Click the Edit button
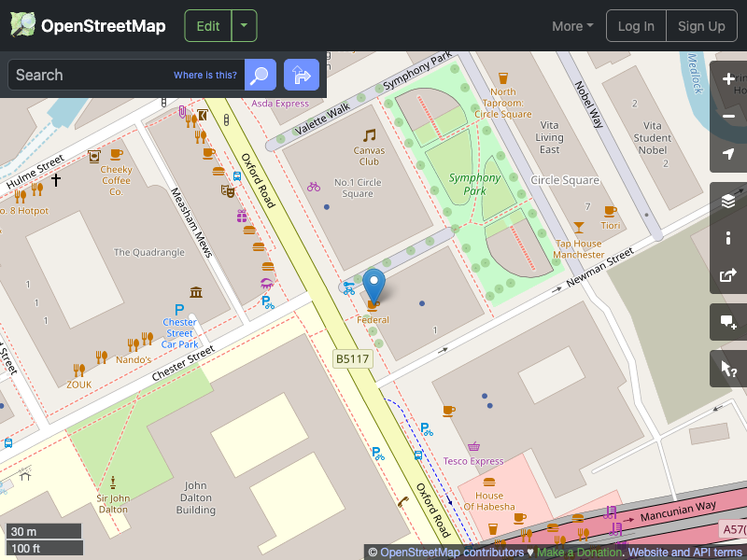This screenshot has width=747, height=560. [x=207, y=25]
